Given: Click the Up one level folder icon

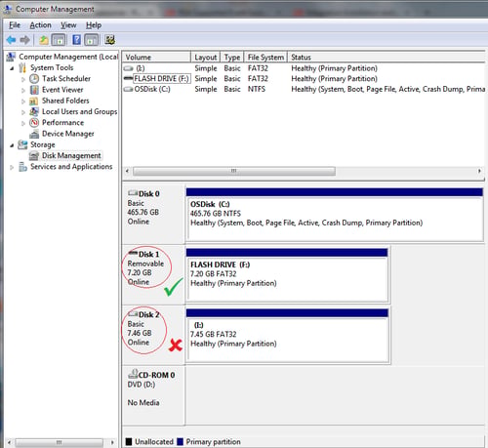Looking at the screenshot, I should coord(44,40).
